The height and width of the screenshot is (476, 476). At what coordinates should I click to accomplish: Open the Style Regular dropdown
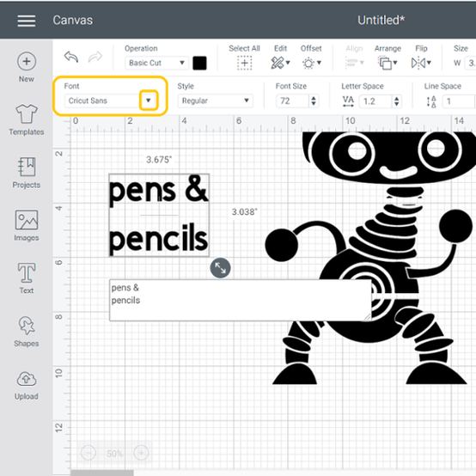click(x=216, y=101)
